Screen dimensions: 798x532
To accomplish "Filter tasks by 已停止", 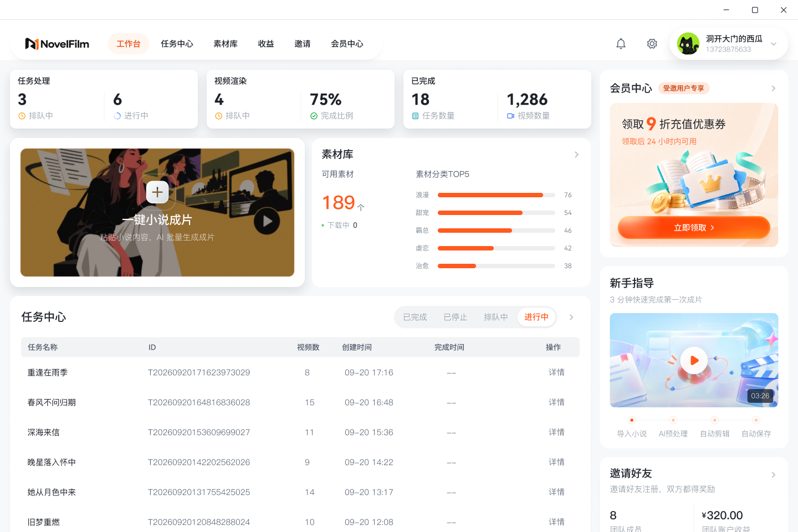I will click(456, 317).
